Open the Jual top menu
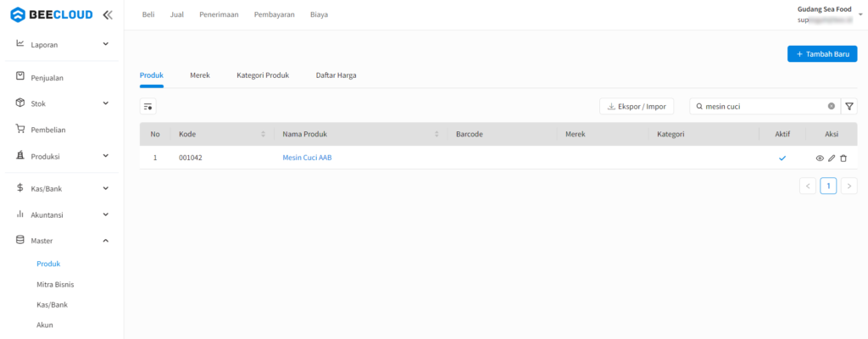This screenshot has width=868, height=339. tap(176, 15)
